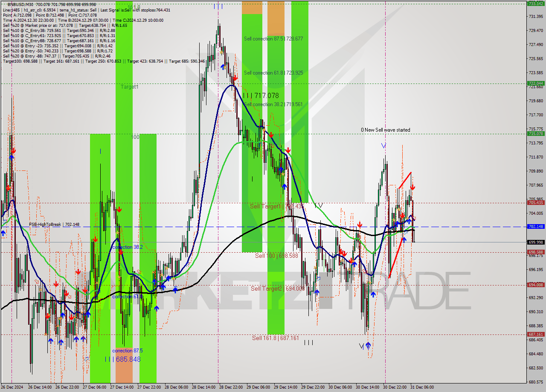Click the 696.195 price axis value
This screenshot has width=546, height=392.
tap(536, 269)
